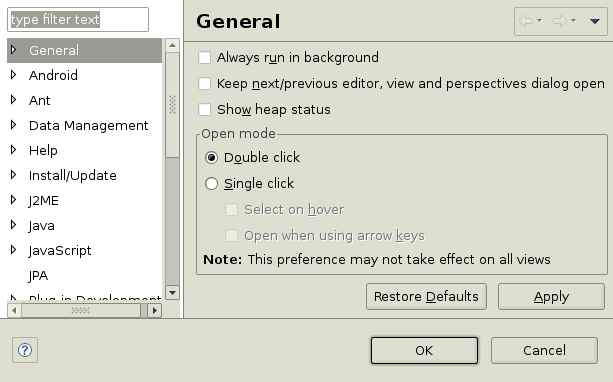Click the type filter text field
Image resolution: width=613 pixels, height=382 pixels.
coord(78,19)
